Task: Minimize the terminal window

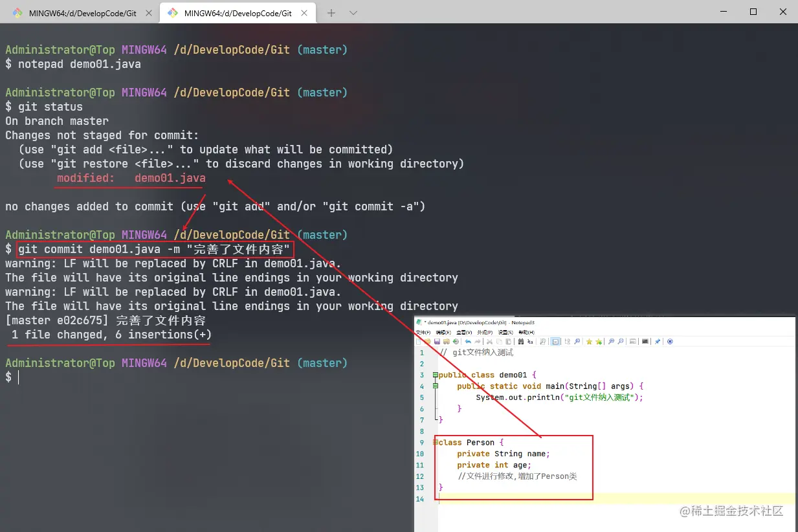Action: (x=724, y=12)
